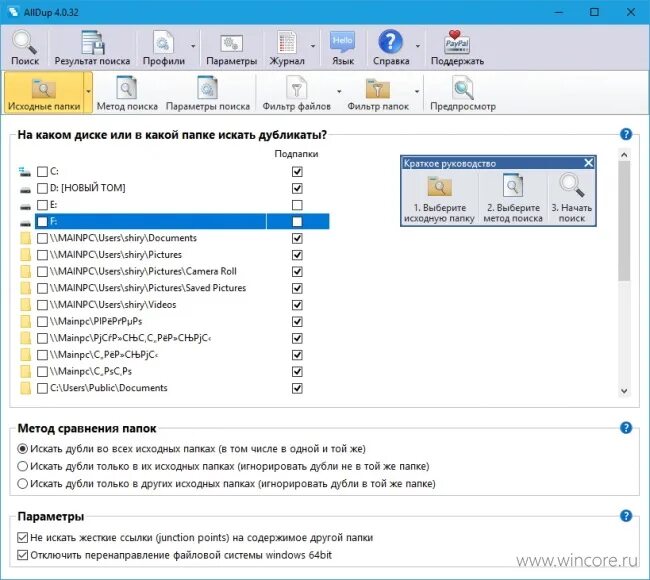
Task: Click the Язык language icon
Action: coord(343,48)
